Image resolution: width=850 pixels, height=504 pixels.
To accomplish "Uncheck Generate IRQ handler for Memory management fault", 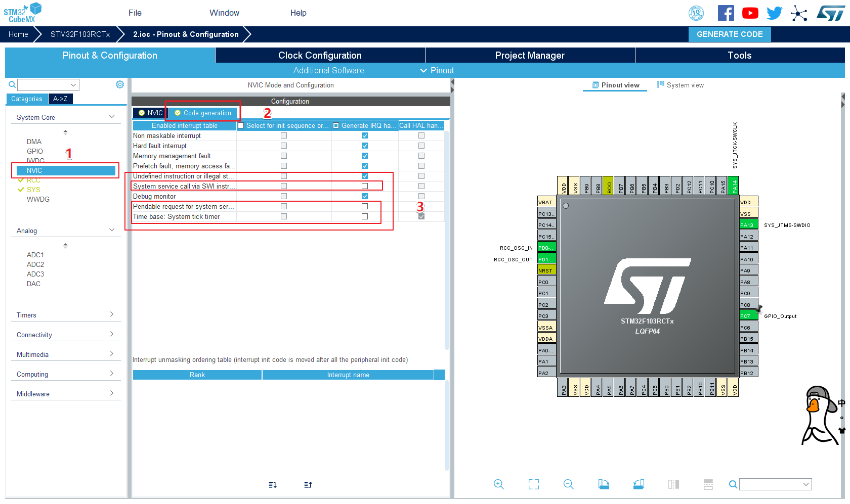I will 365,156.
